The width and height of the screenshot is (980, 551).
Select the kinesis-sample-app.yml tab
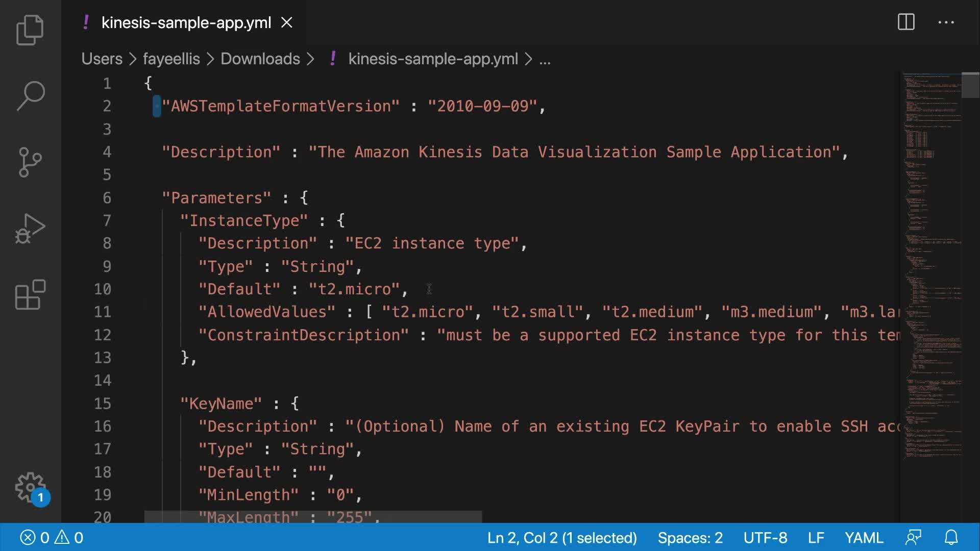[x=186, y=22]
